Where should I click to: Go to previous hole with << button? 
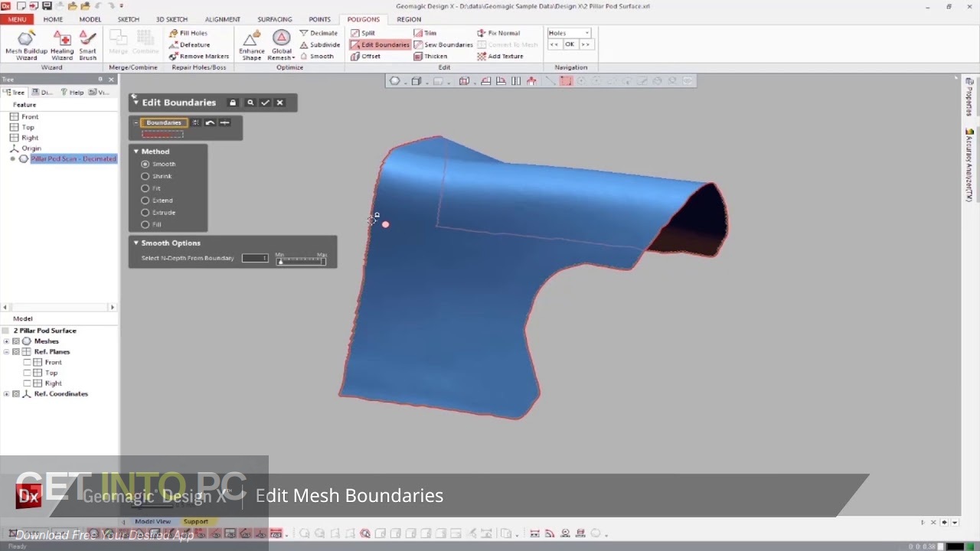(554, 44)
